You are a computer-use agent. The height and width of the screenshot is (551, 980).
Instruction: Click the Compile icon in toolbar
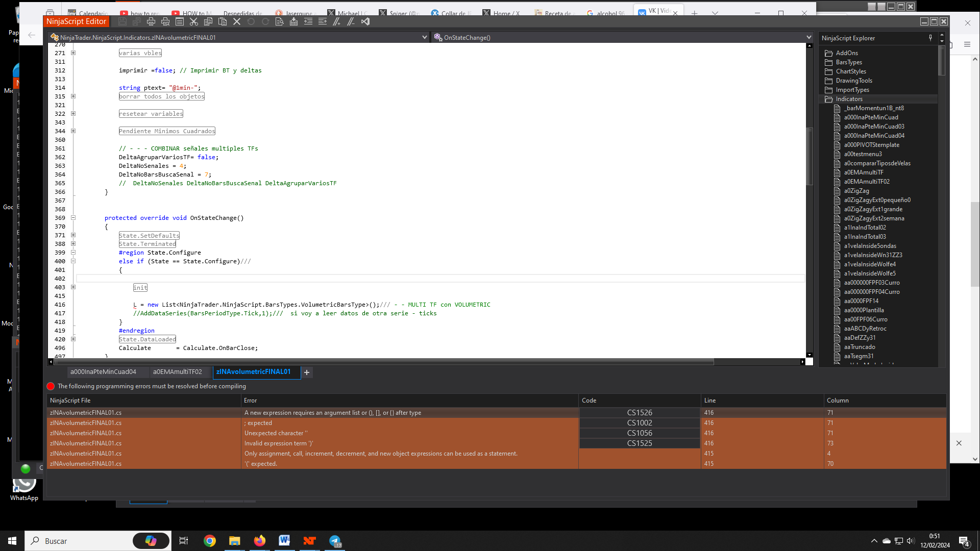tap(293, 21)
